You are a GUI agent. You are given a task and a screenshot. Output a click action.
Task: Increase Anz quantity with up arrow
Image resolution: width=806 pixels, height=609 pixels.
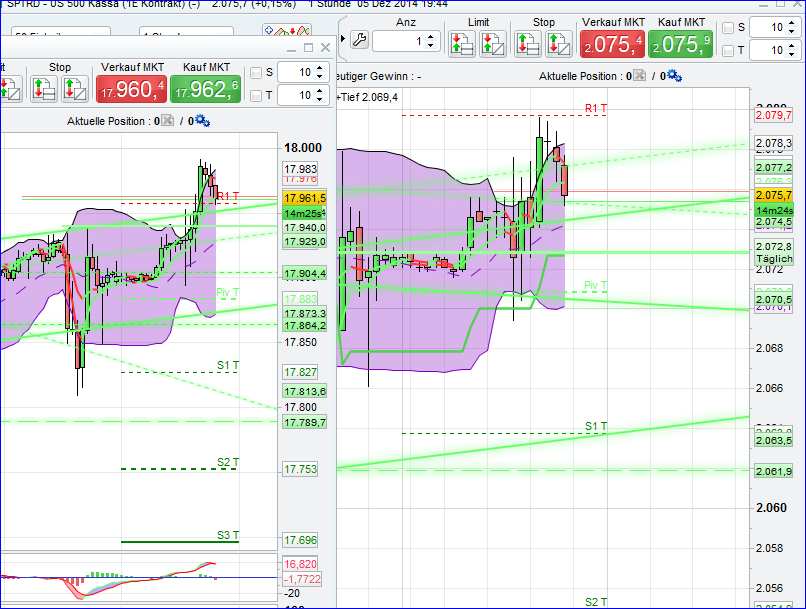coord(431,36)
